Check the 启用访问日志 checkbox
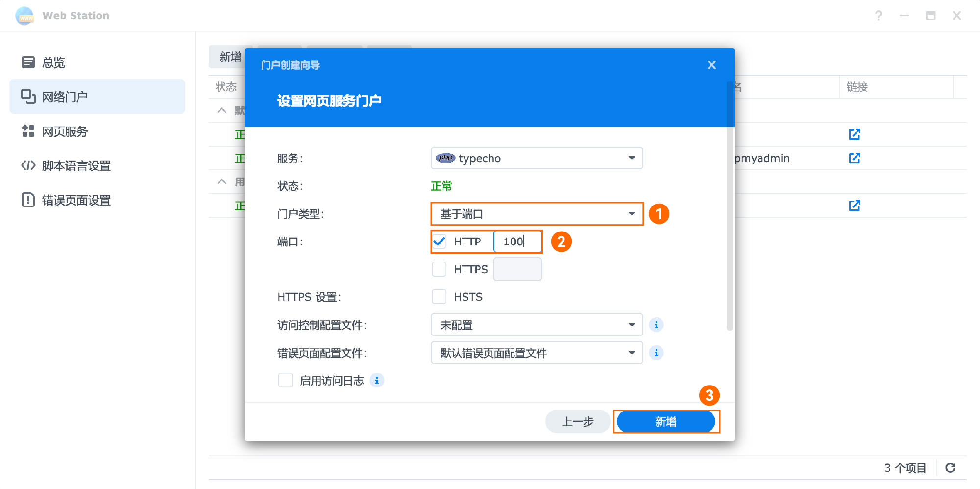 click(285, 381)
